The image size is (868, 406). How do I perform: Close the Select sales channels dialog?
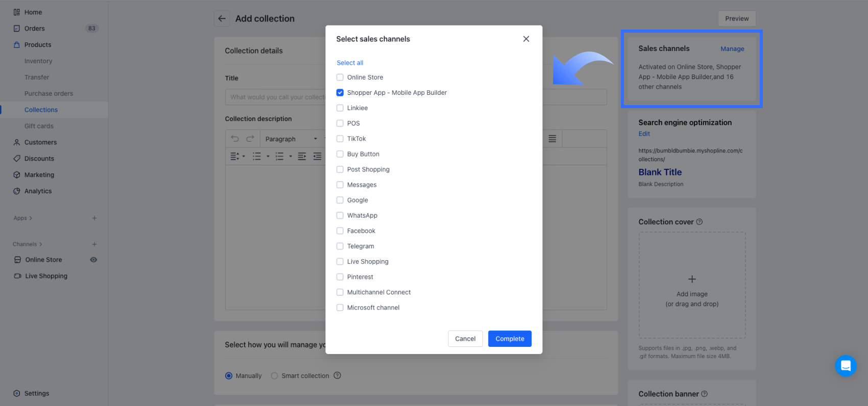point(526,39)
